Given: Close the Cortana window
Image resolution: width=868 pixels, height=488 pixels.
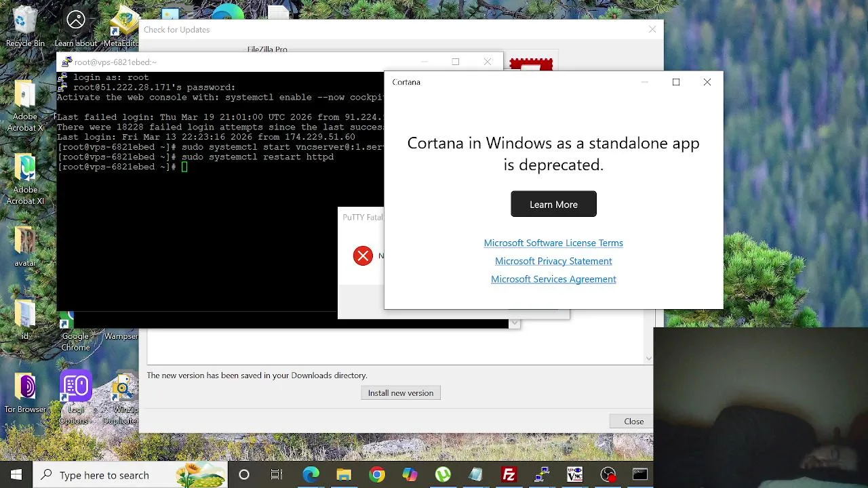Looking at the screenshot, I should tap(707, 82).
